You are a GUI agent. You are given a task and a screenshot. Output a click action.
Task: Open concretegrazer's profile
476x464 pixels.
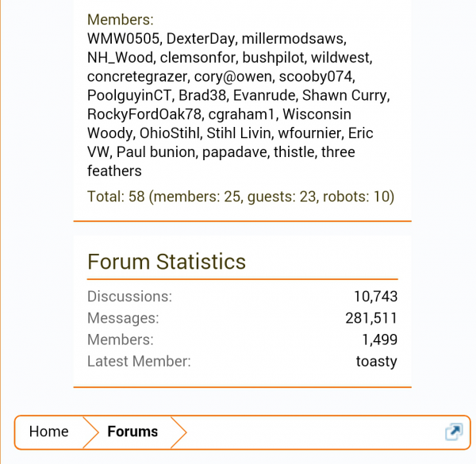138,76
